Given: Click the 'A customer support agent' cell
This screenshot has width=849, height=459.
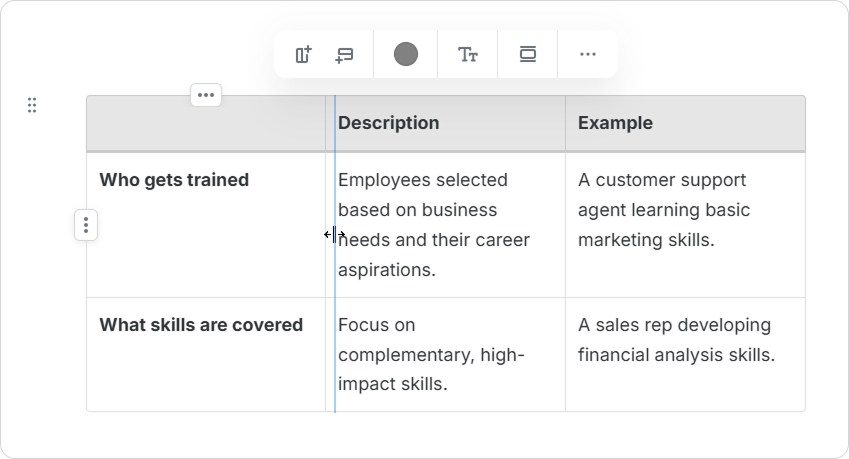Looking at the screenshot, I should click(x=685, y=195).
